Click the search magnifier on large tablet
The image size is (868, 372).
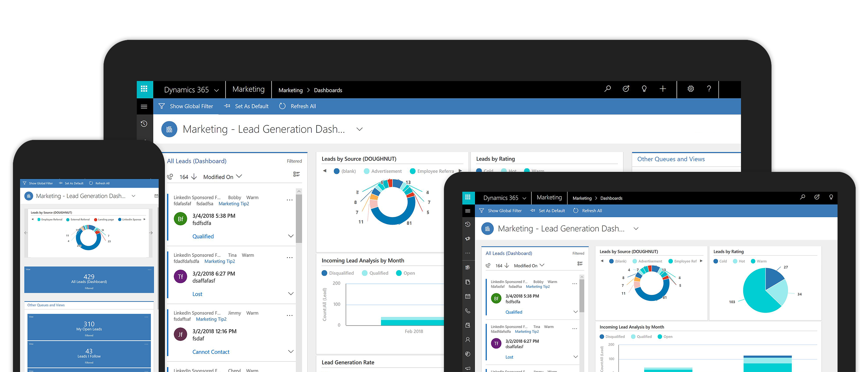click(607, 89)
